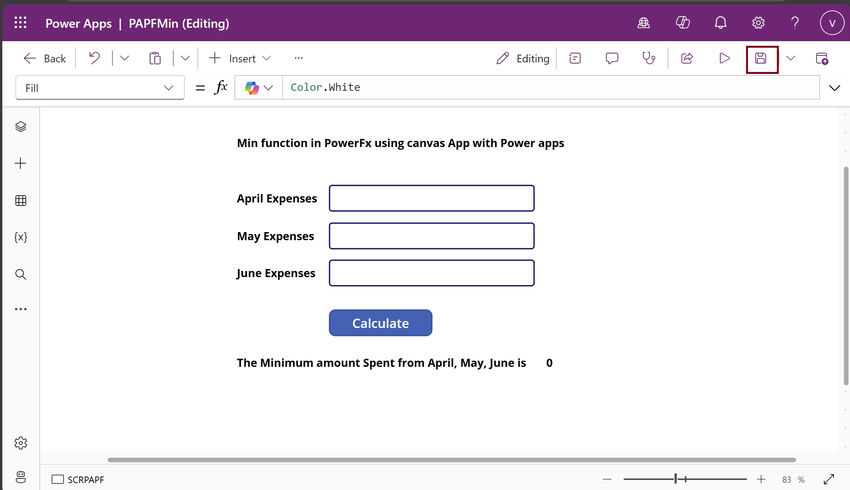Viewport: 850px width, 490px height.
Task: Open the App checker stethoscope icon
Action: [649, 58]
